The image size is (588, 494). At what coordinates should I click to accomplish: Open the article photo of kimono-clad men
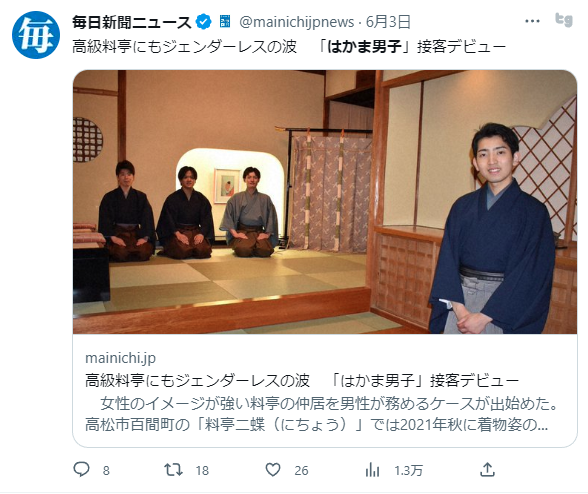point(325,202)
